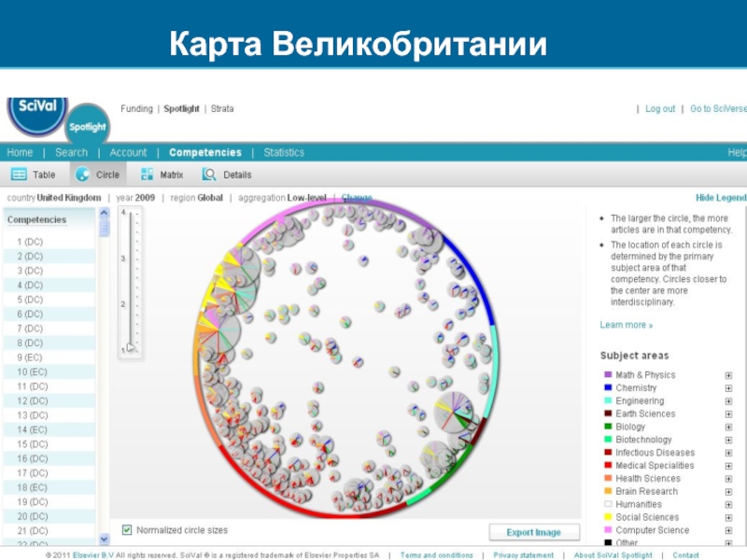747x560 pixels.
Task: Select competency 14 (EC) in list
Action: pos(49,429)
